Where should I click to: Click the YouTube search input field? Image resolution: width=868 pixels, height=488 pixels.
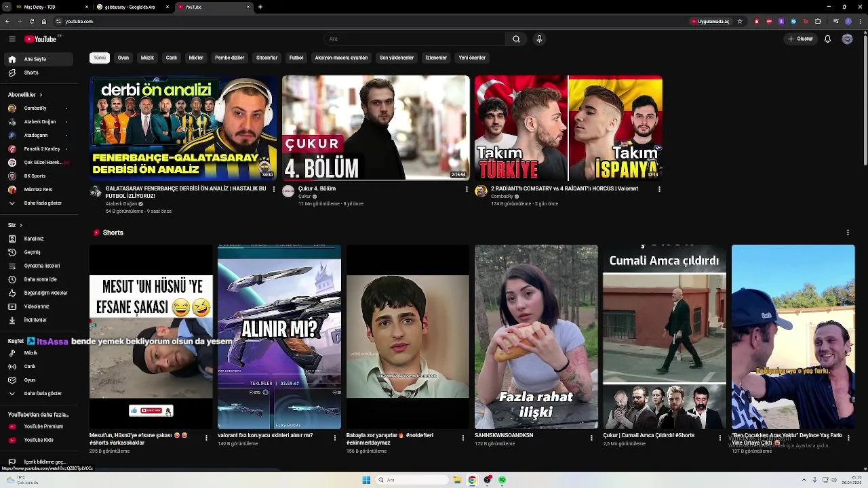pyautogui.click(x=414, y=39)
